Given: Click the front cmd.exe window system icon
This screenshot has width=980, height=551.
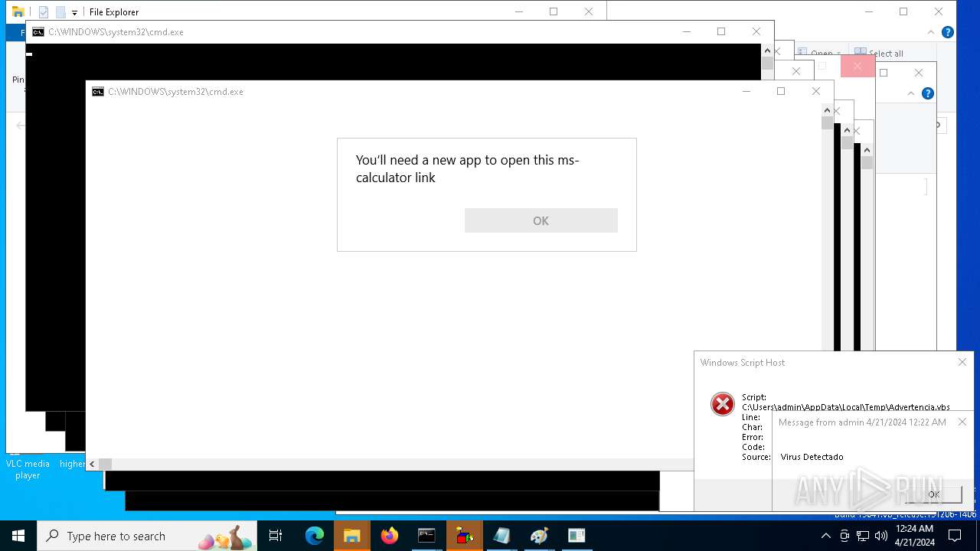Looking at the screenshot, I should click(97, 92).
